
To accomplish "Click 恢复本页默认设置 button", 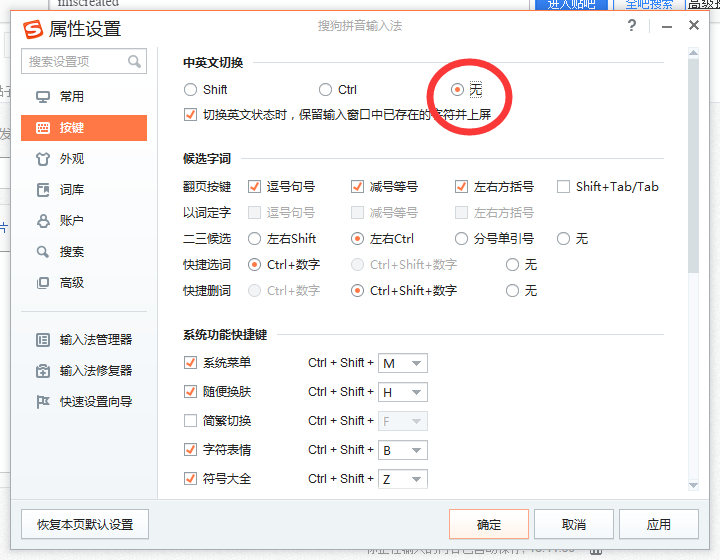I will tap(85, 524).
